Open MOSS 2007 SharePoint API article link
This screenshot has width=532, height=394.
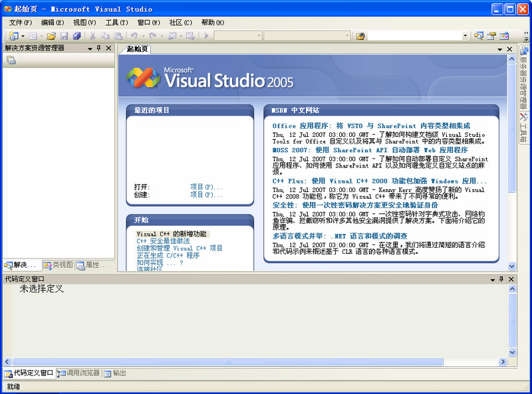click(370, 150)
